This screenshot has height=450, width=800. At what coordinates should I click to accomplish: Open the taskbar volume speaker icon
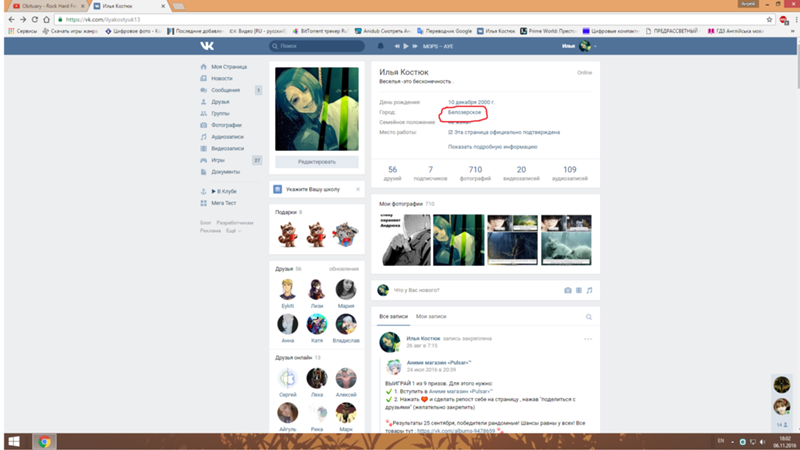tap(763, 442)
